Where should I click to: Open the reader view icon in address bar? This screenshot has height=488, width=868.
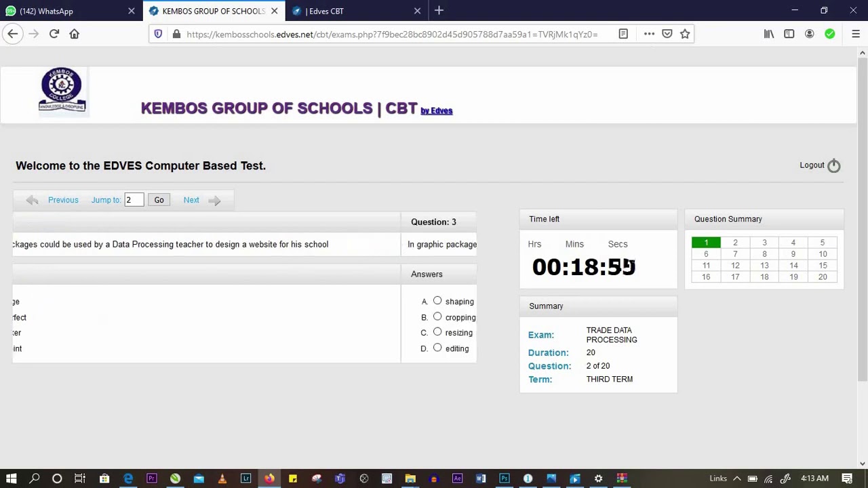(623, 34)
